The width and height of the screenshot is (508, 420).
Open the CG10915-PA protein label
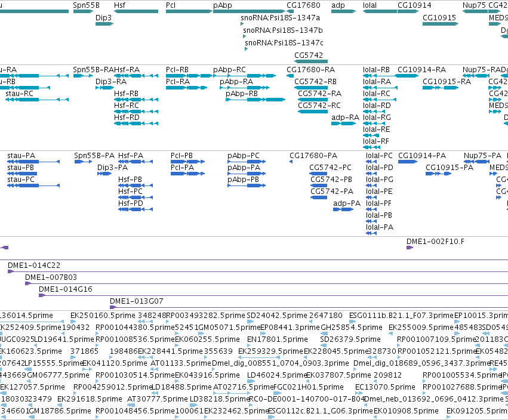coord(449,168)
